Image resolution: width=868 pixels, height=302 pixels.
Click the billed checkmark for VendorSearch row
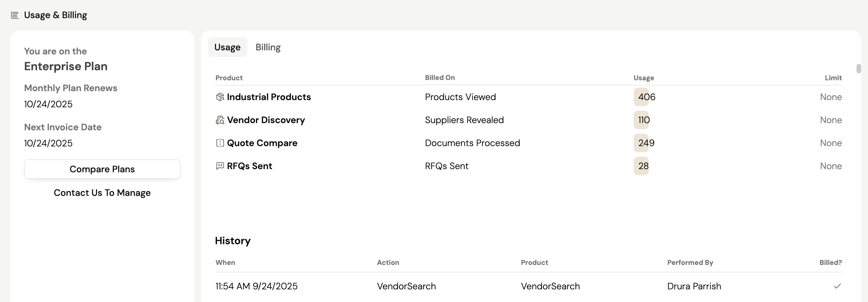[x=837, y=286]
